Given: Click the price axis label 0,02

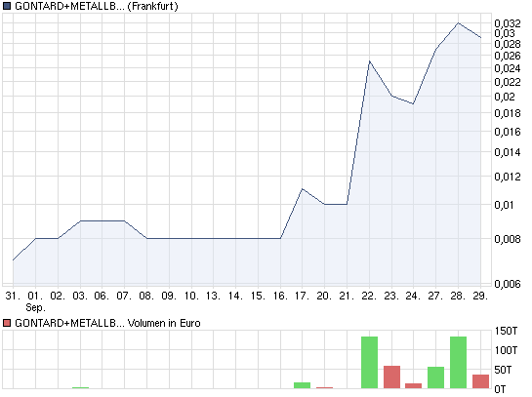Looking at the screenshot, I should (x=505, y=97).
